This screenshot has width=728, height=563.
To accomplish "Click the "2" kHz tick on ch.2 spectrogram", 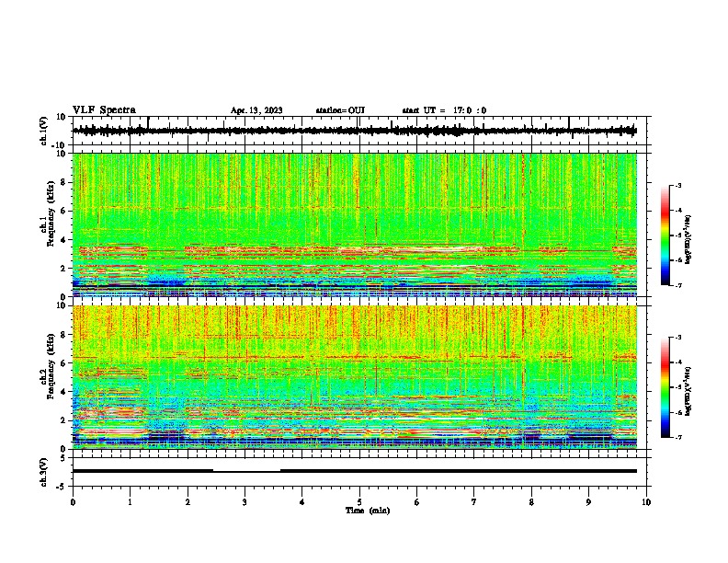I will (x=63, y=420).
